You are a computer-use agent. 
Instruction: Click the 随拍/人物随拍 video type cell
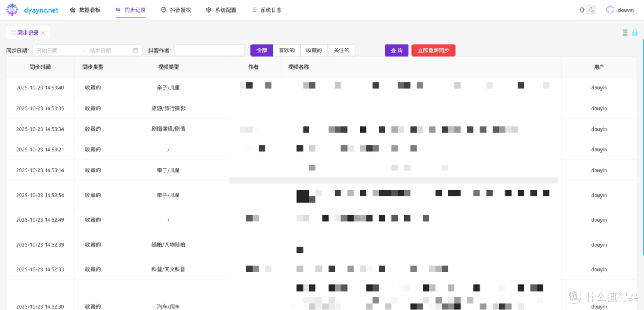click(x=168, y=244)
